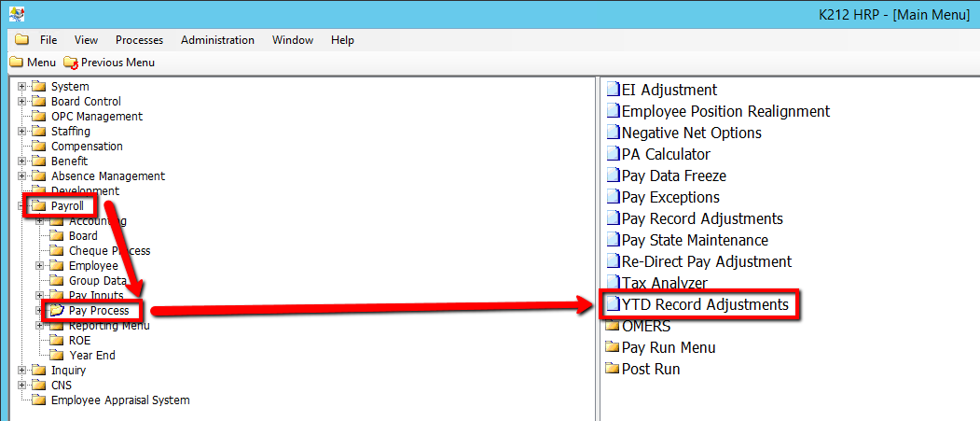Image resolution: width=980 pixels, height=421 pixels.
Task: Open the Processes menu
Action: coord(139,40)
